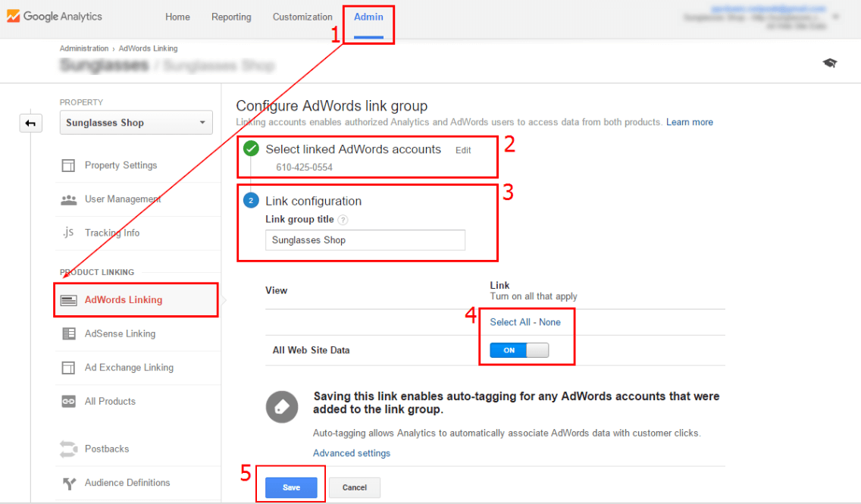Click the Administration breadcrumb link
The height and width of the screenshot is (504, 861).
(84, 49)
